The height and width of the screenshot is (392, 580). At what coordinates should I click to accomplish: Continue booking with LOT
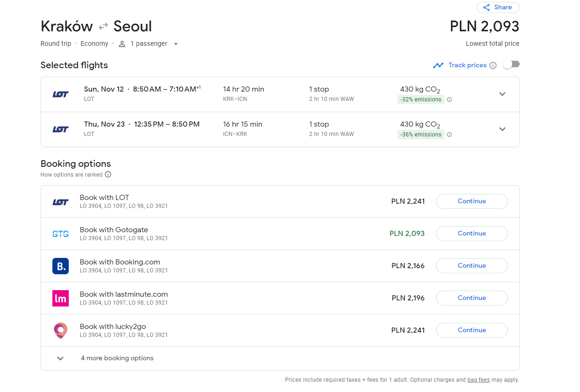[471, 201]
